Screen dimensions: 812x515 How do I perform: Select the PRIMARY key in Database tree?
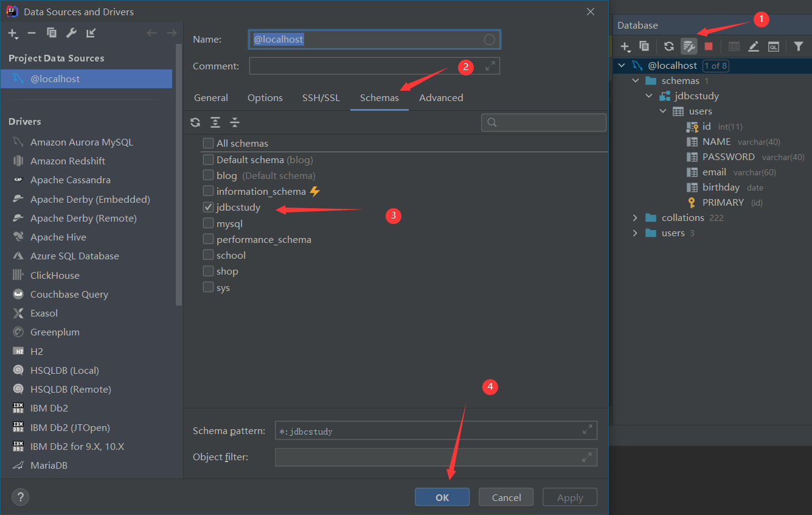point(723,203)
